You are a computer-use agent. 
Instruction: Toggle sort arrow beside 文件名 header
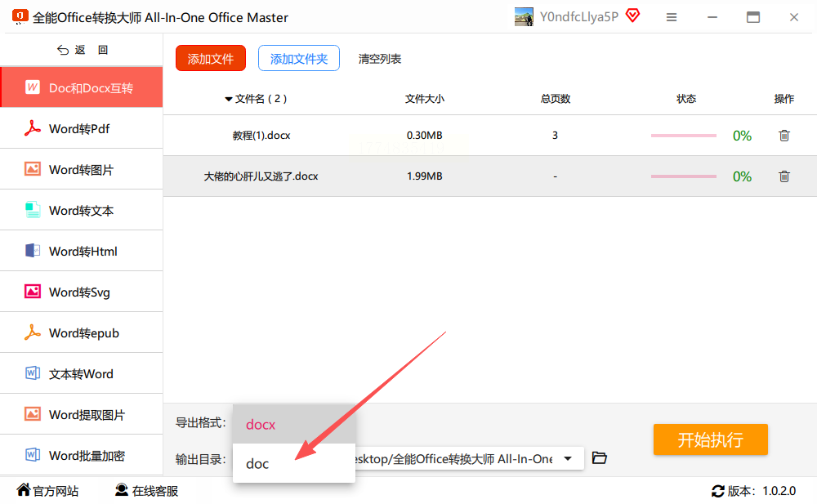click(228, 99)
